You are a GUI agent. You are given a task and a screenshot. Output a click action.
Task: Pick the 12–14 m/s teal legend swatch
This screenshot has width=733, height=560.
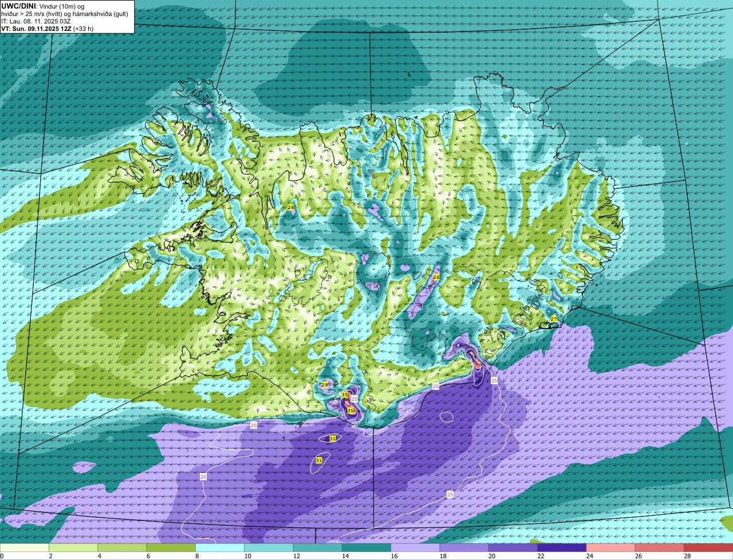pyautogui.click(x=318, y=548)
